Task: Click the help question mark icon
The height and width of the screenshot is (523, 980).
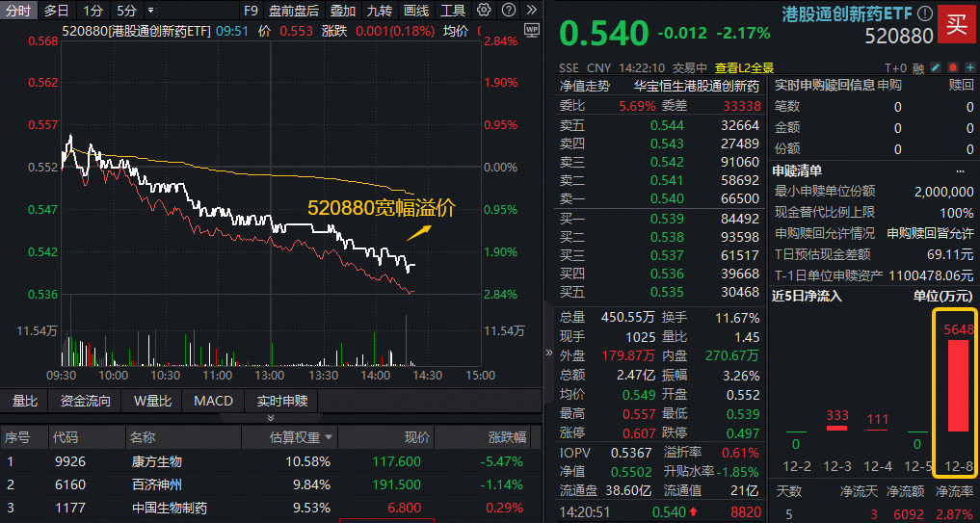Action: coord(505,11)
